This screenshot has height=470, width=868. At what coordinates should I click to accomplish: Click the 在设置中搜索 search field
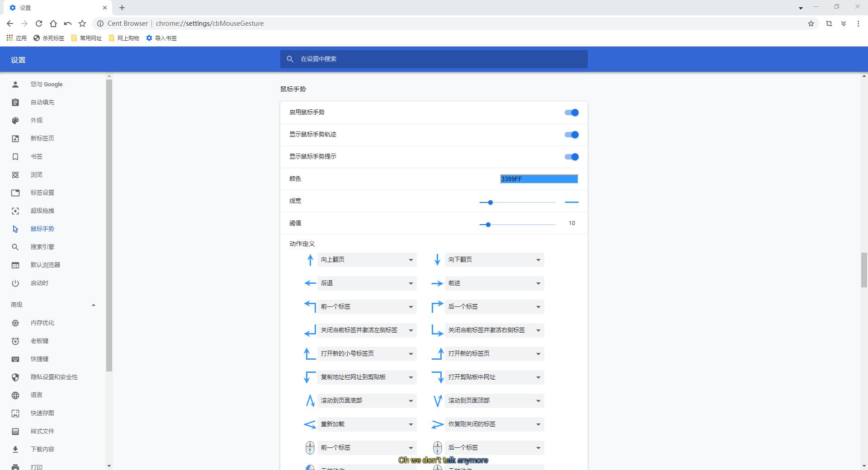(434, 59)
